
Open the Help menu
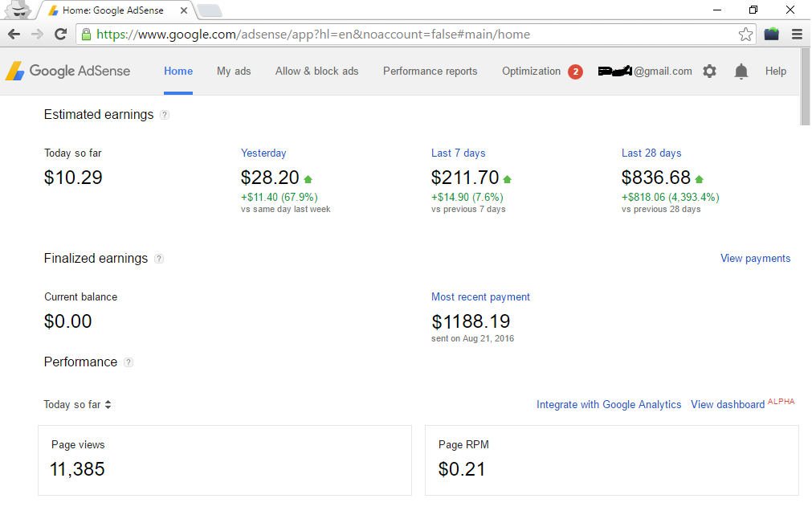point(776,71)
